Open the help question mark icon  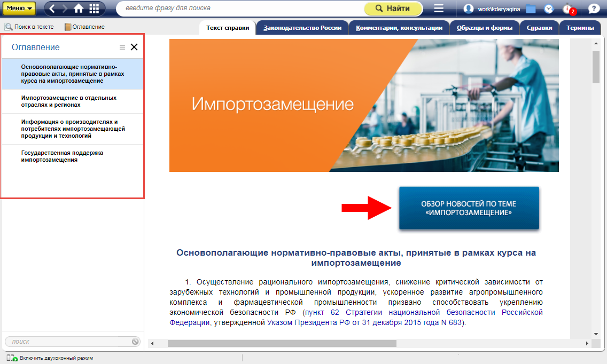pyautogui.click(x=593, y=9)
